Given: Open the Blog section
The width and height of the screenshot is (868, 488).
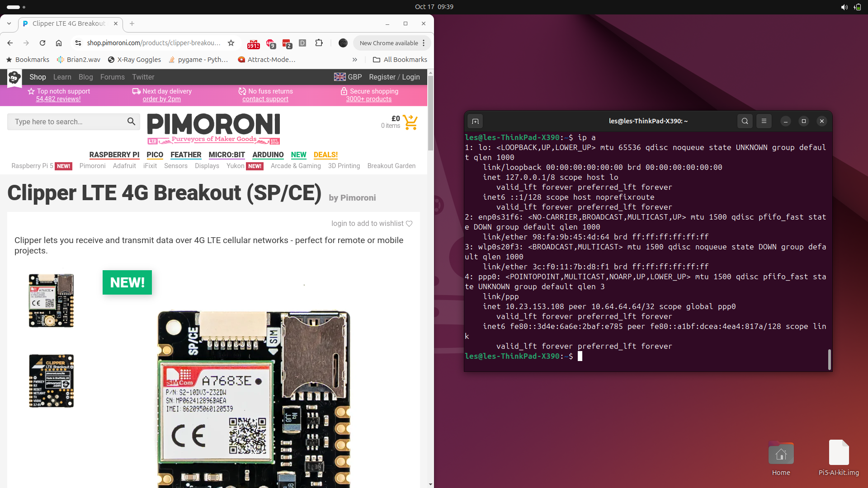Looking at the screenshot, I should (x=85, y=77).
